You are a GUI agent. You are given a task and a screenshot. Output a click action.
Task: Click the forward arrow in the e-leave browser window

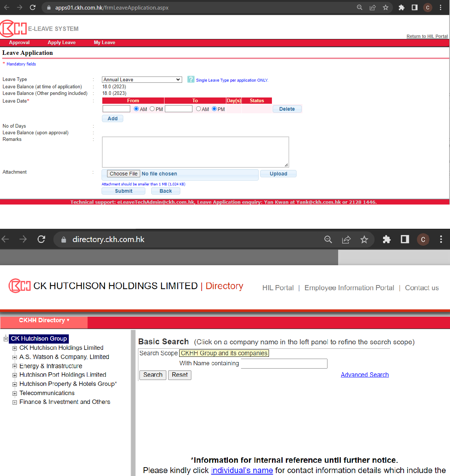tap(20, 7)
